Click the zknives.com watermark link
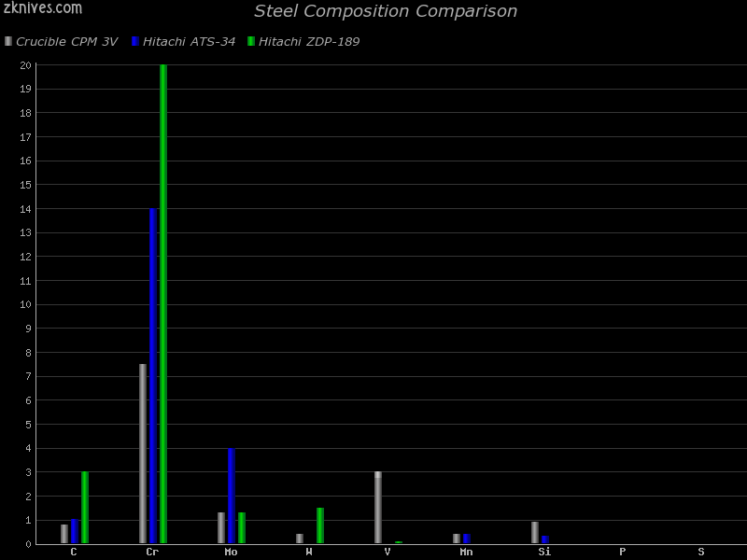 [x=43, y=8]
